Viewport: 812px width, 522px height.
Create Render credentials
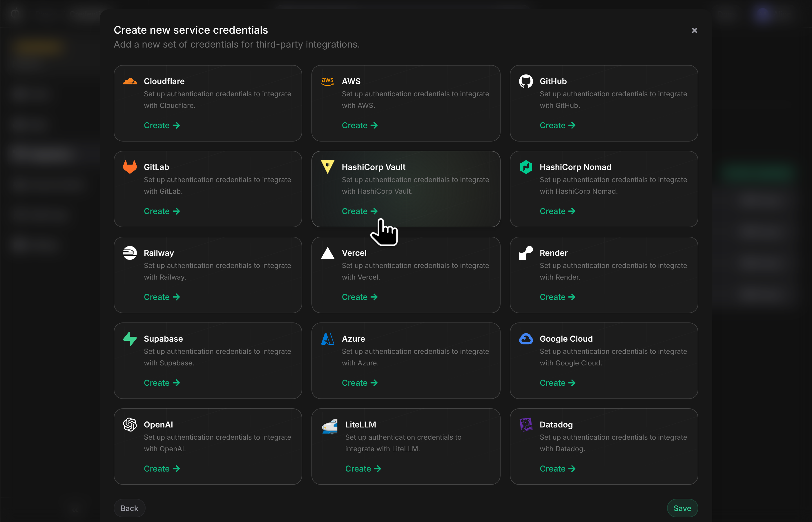click(557, 297)
